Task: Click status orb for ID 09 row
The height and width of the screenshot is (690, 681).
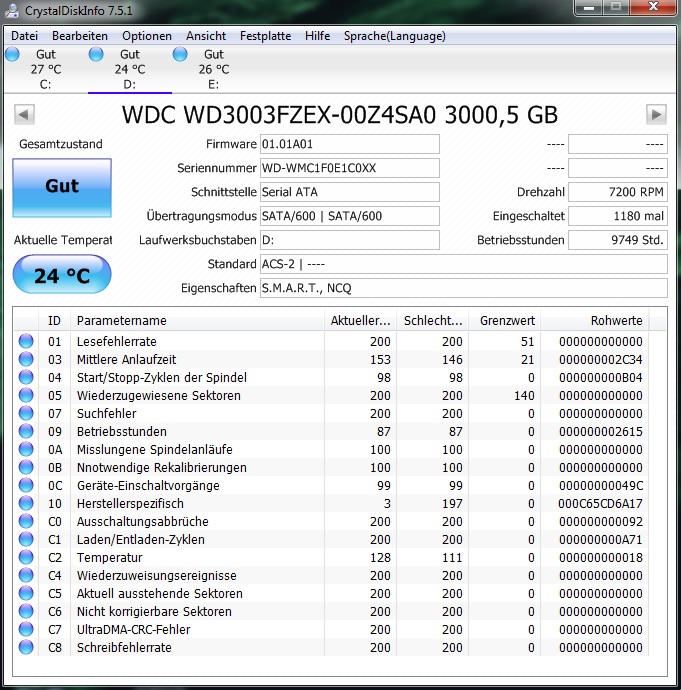Action: pyautogui.click(x=26, y=431)
